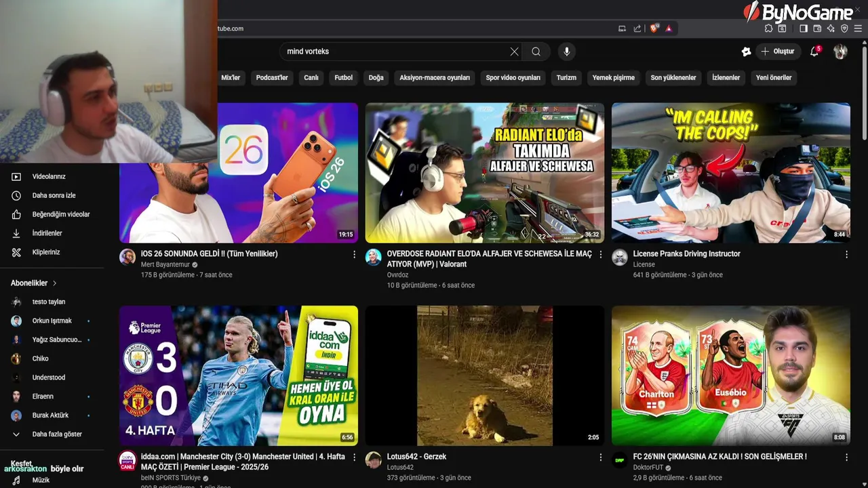The width and height of the screenshot is (868, 488).
Task: Click the share page icon in address bar
Action: point(637,28)
